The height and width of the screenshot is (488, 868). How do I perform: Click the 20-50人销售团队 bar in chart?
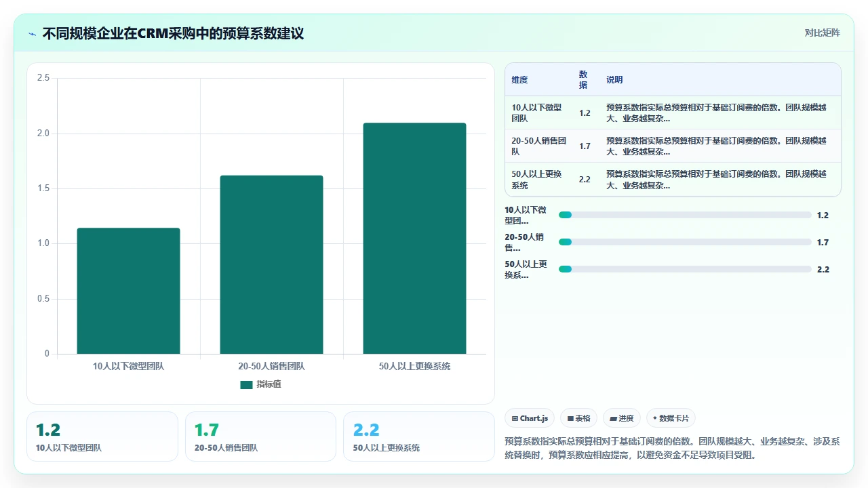coord(271,265)
